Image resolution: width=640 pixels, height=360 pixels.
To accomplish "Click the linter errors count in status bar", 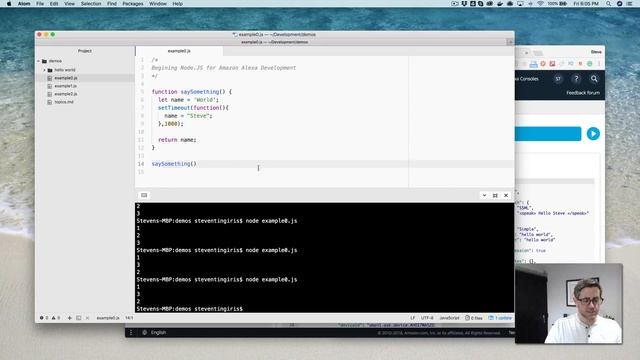I will click(x=44, y=318).
